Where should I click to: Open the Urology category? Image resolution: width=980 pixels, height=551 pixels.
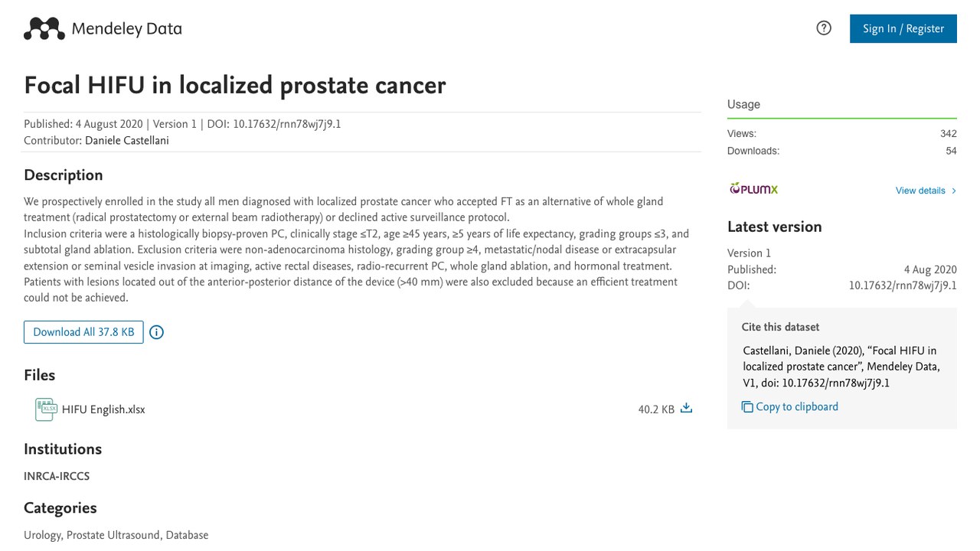click(x=41, y=535)
